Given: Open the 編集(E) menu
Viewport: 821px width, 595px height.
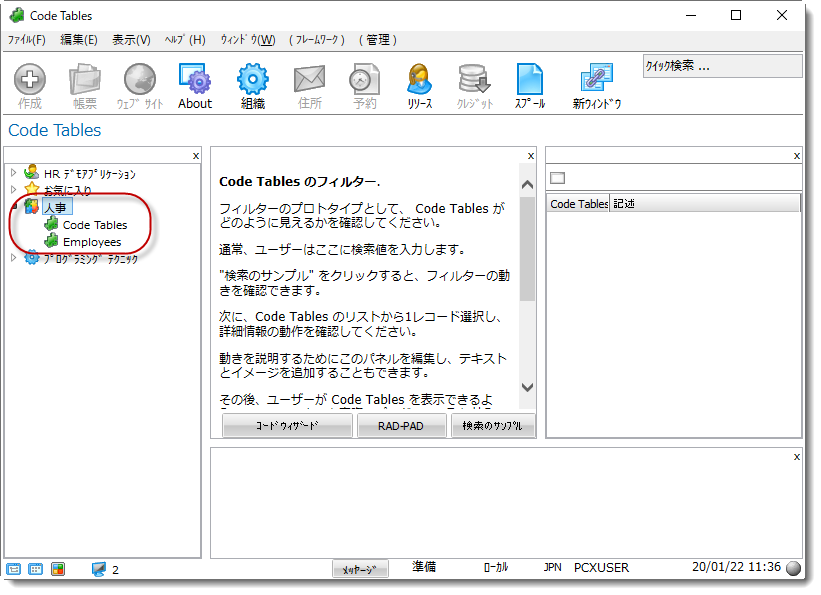Looking at the screenshot, I should click(79, 40).
